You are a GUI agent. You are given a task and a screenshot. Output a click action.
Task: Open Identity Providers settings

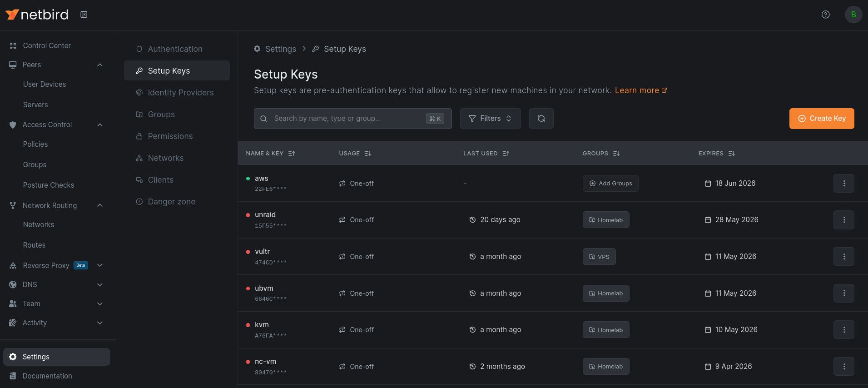click(x=177, y=93)
